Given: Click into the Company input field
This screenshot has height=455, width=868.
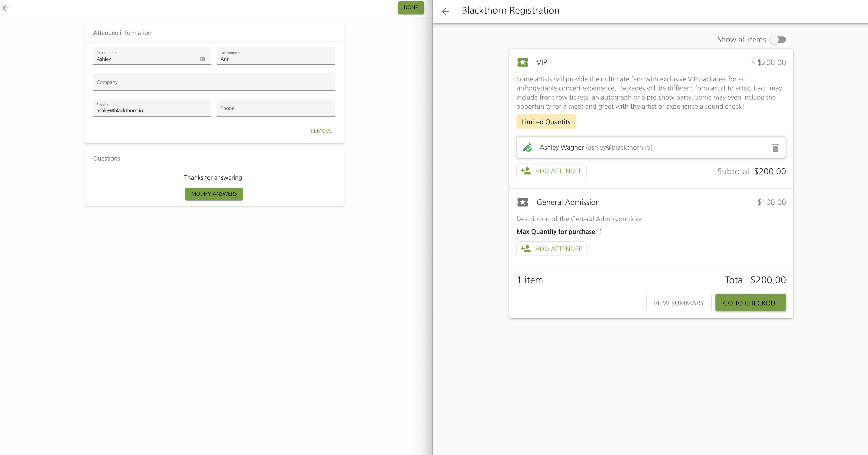Looking at the screenshot, I should (214, 82).
